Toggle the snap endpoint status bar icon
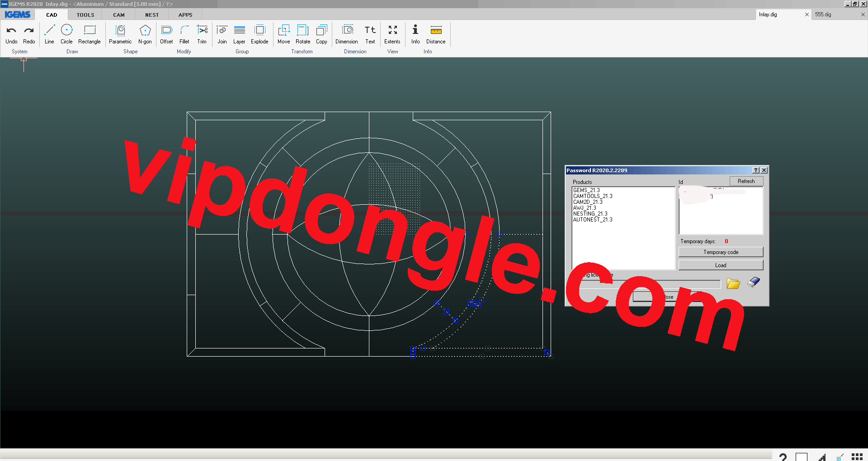 [840, 457]
